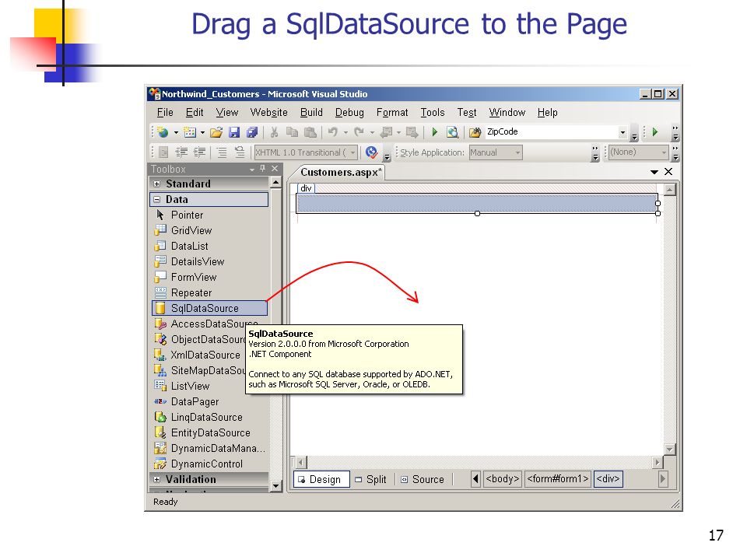Switch to Split view
The height and width of the screenshot is (560, 747).
point(372,480)
